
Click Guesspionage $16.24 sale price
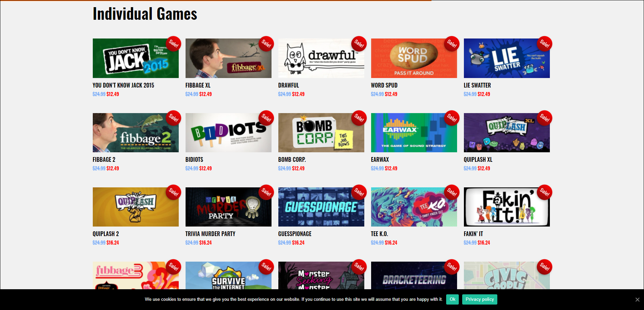[x=298, y=243]
